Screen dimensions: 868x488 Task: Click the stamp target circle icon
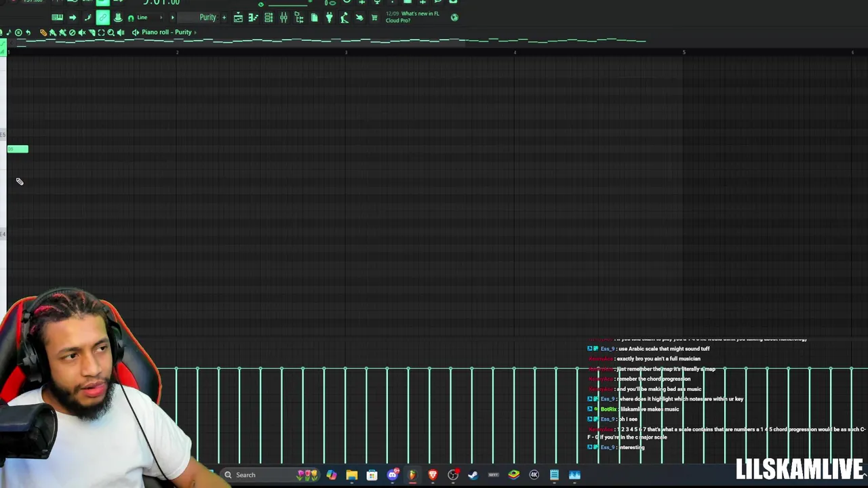18,33
